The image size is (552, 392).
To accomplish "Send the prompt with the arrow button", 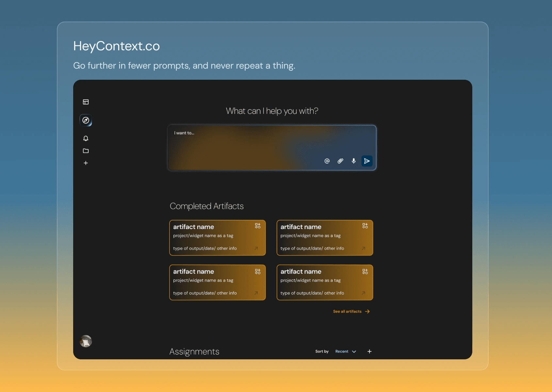I will tap(367, 161).
